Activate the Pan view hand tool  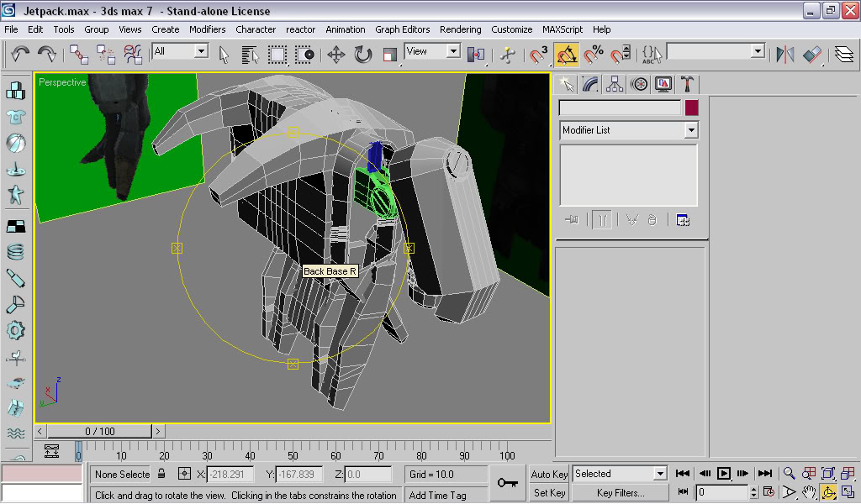pos(808,492)
